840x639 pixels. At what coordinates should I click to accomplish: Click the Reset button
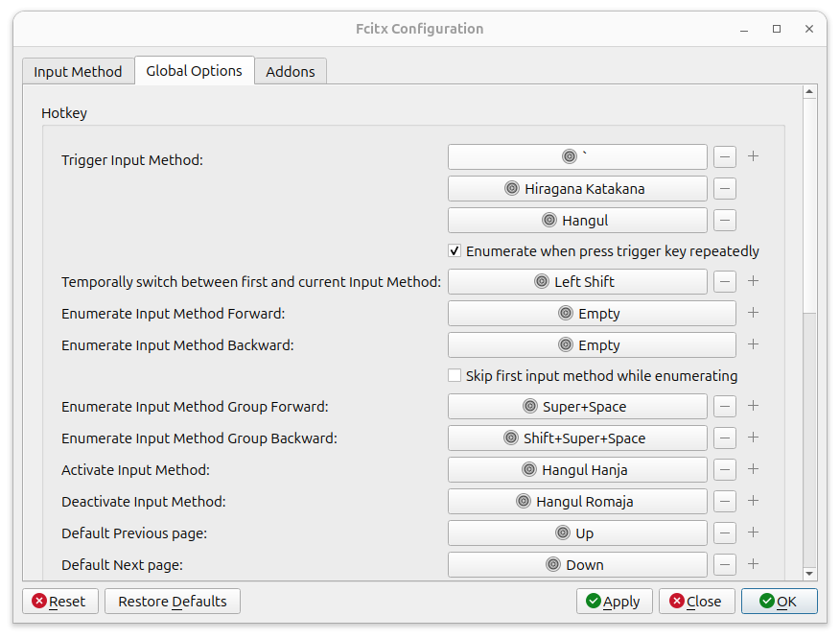60,601
